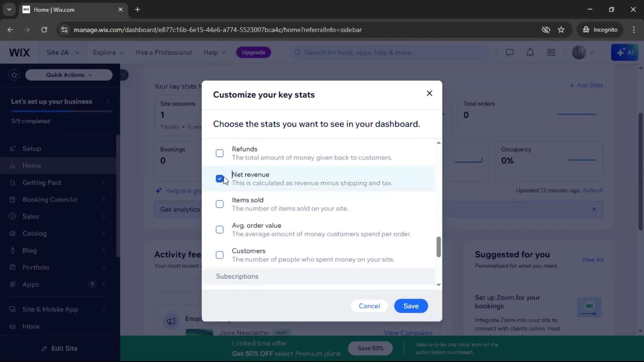Enable the Avg. order value checkbox
This screenshot has width=644, height=362.
[x=220, y=230]
